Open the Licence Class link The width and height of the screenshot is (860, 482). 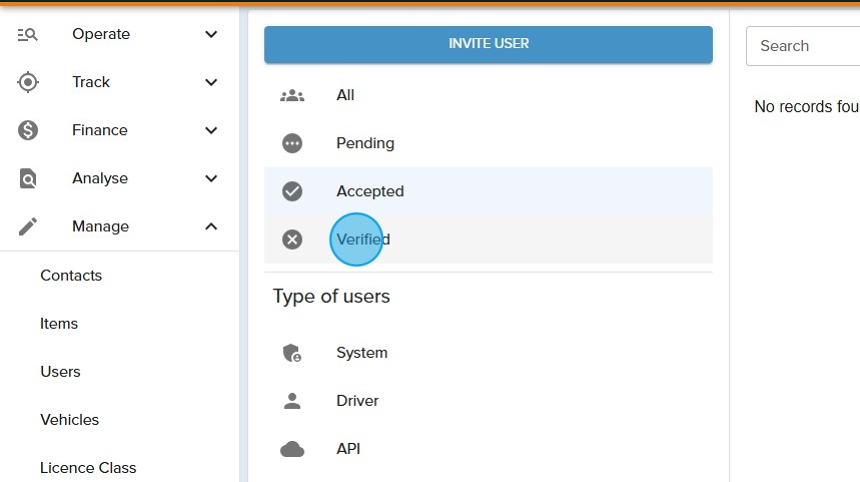click(88, 468)
